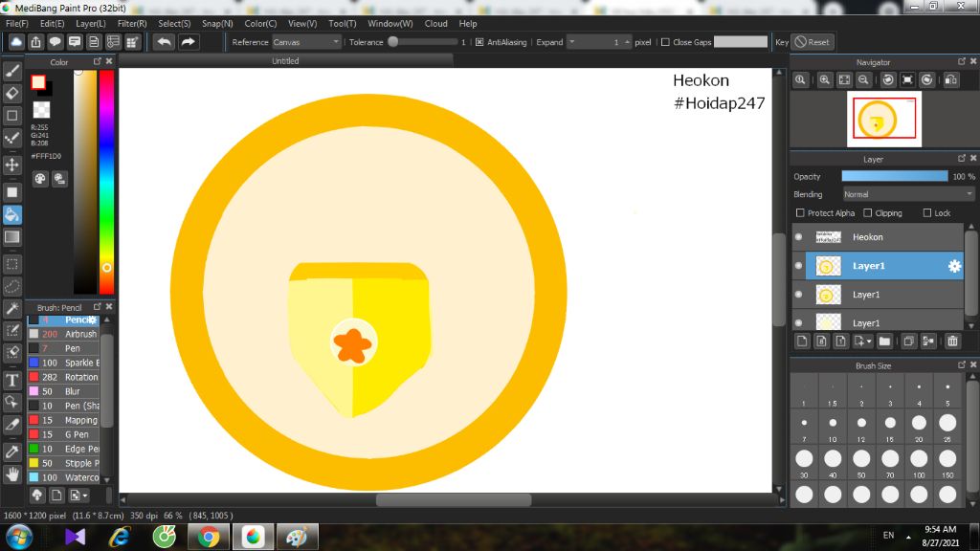Enable Protect Alpha checkbox
This screenshot has width=980, height=551.
point(800,213)
